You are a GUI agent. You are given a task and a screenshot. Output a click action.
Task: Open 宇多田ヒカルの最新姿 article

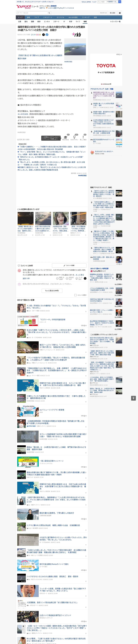tap(56, 307)
